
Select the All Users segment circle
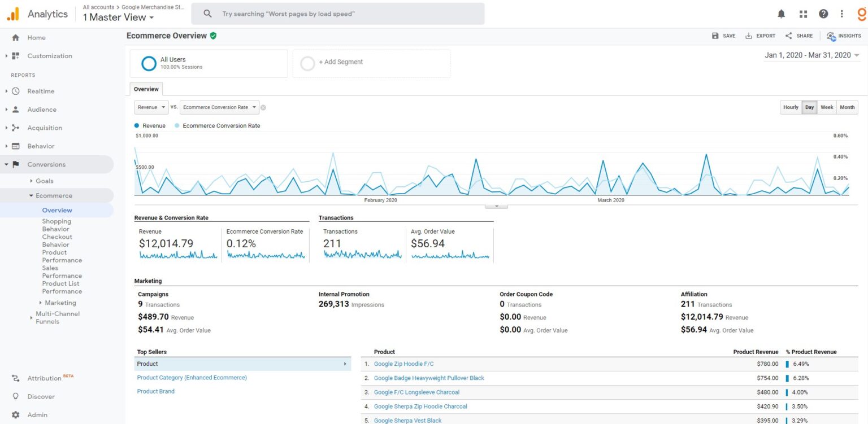pos(149,63)
